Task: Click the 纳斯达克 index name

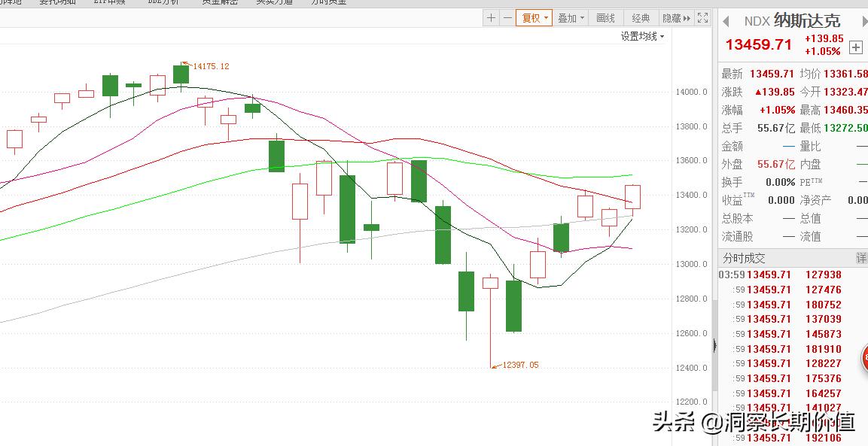Action: (x=807, y=21)
